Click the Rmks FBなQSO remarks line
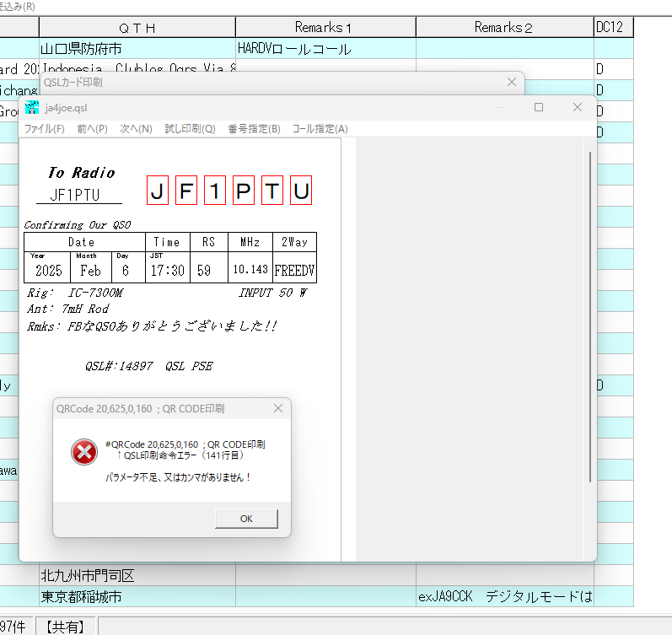 152,326
